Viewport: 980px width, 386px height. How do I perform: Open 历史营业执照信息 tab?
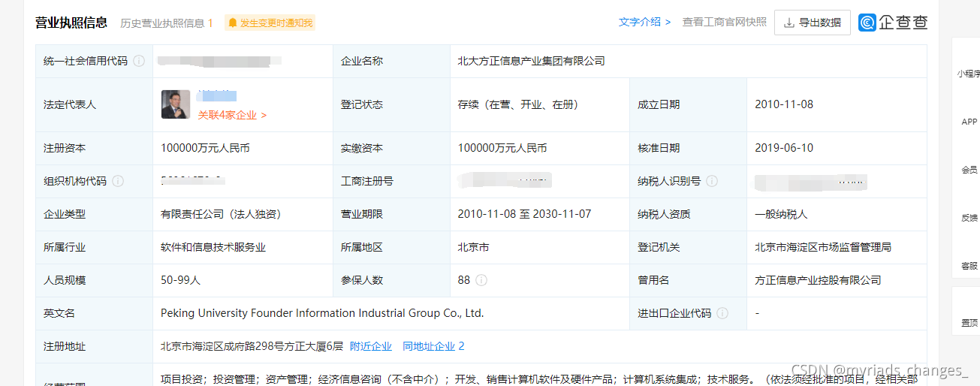coord(167,23)
